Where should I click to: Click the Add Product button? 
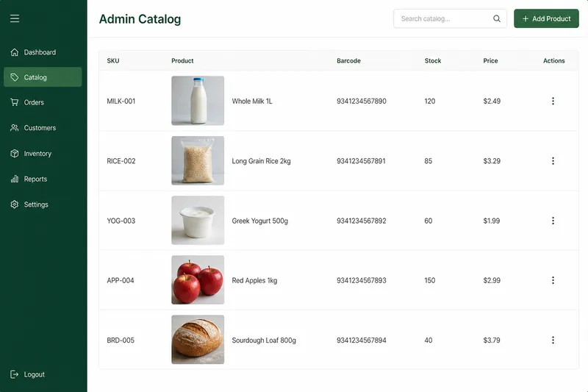tap(546, 18)
